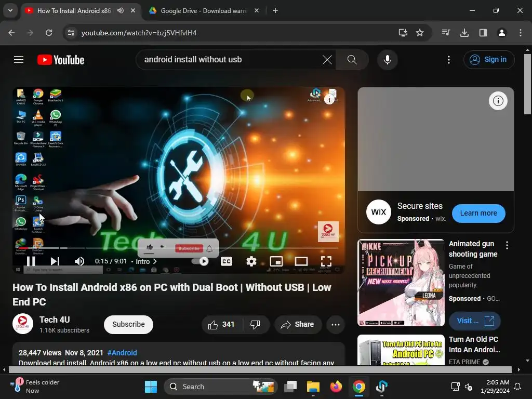
Task: Click the address bar URL
Action: point(139,33)
